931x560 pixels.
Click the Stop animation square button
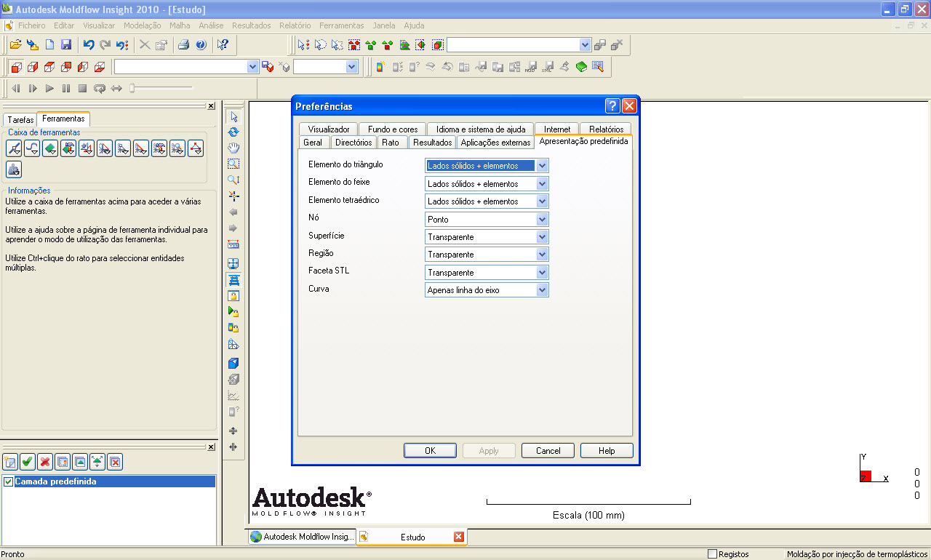point(82,89)
